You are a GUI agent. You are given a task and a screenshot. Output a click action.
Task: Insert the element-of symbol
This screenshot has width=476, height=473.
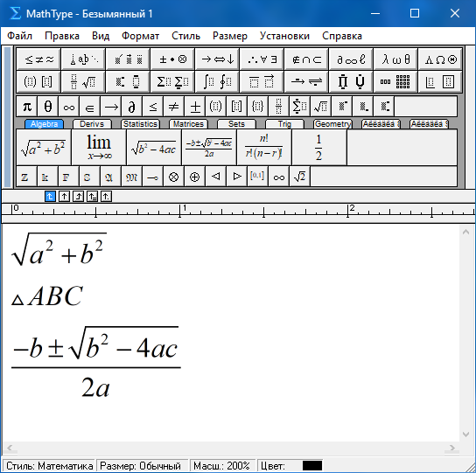tap(90, 107)
